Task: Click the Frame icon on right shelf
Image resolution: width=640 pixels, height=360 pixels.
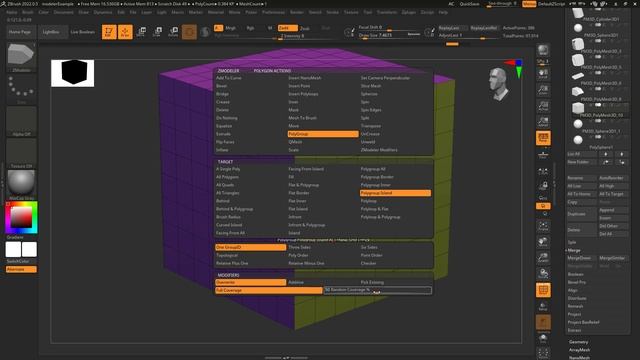Action: 543,227
